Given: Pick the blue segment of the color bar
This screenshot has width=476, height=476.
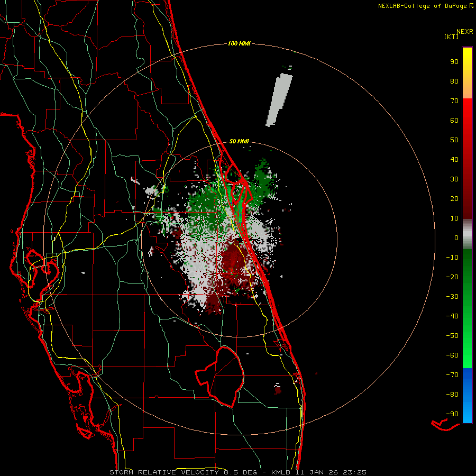Looking at the screenshot, I should pos(467,396).
